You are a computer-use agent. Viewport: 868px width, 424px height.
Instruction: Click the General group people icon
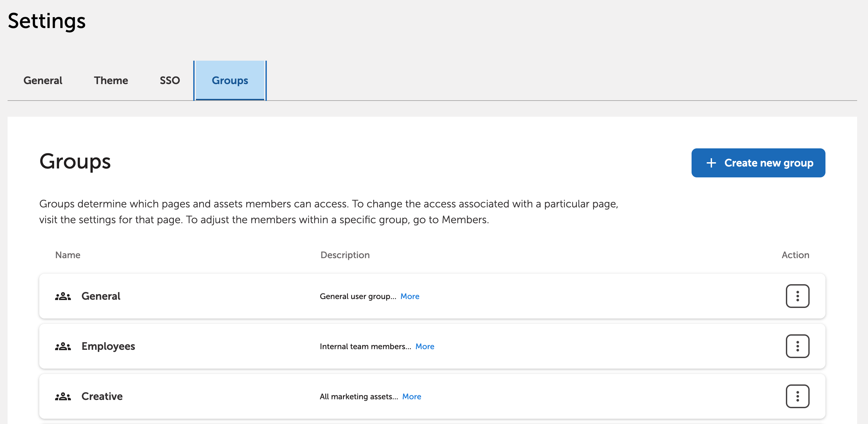pos(63,296)
